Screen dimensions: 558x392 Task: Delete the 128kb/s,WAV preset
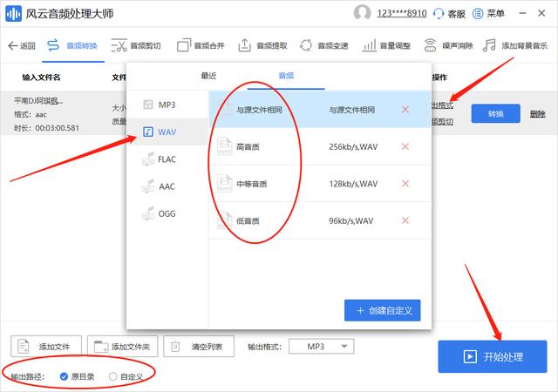[405, 183]
